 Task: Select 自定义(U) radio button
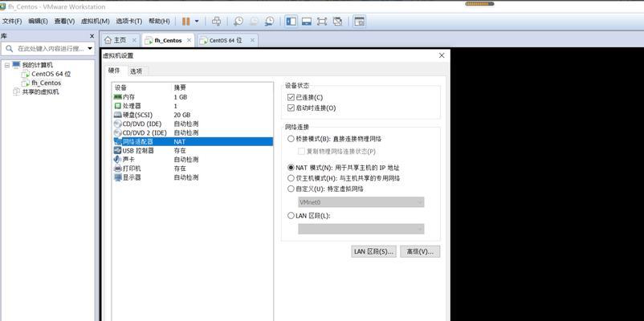(291, 189)
